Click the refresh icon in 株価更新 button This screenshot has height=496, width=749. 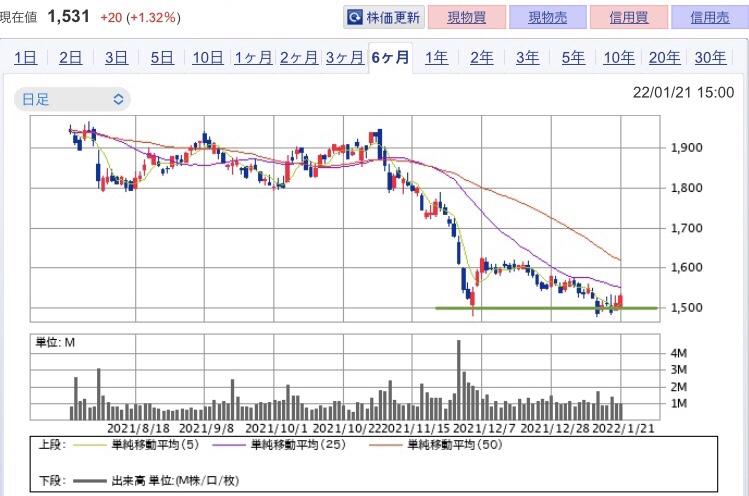[x=355, y=18]
